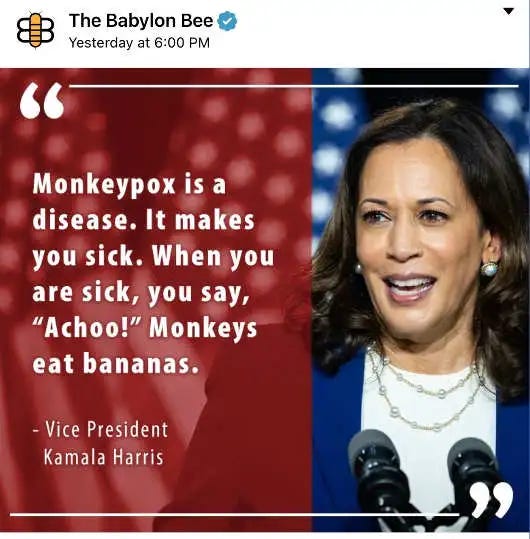
Task: Click the white line beneath the quote
Action: [234, 515]
